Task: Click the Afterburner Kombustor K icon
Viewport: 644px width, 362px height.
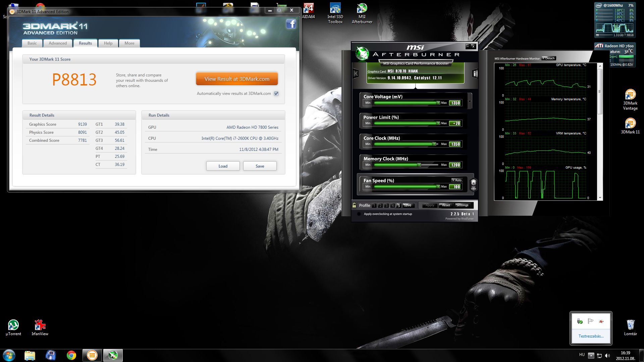Action: (x=356, y=73)
